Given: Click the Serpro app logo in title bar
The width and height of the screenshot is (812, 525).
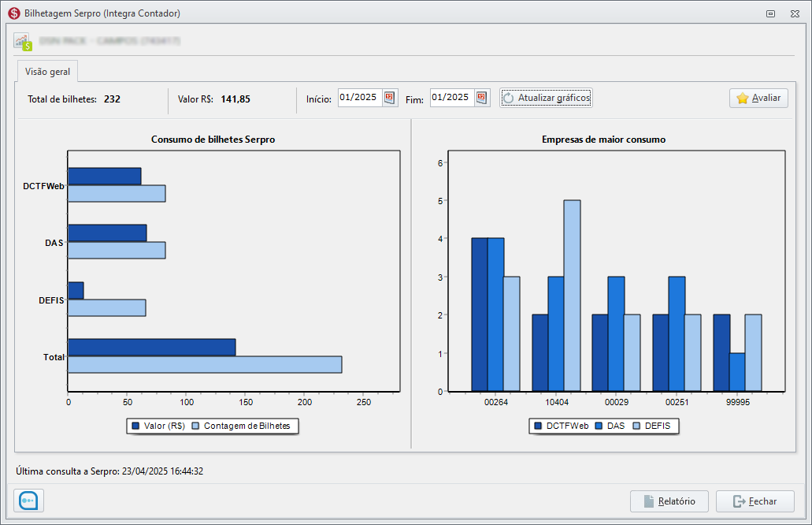Looking at the screenshot, I should pyautogui.click(x=14, y=13).
